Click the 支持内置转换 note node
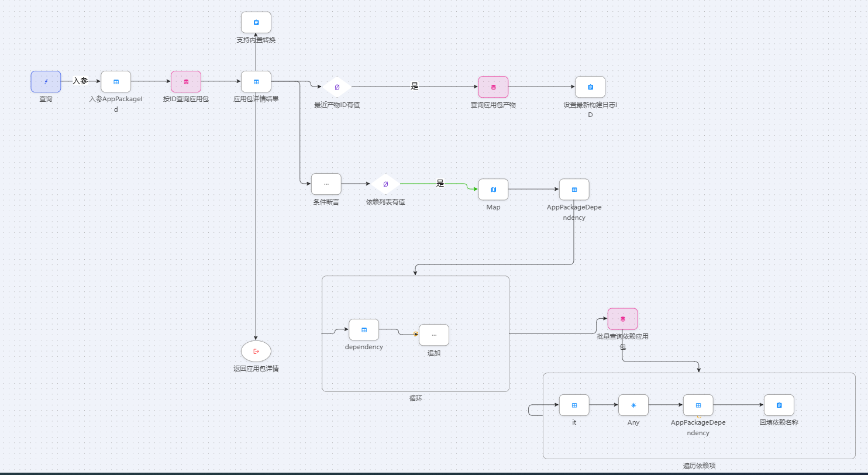 click(256, 22)
